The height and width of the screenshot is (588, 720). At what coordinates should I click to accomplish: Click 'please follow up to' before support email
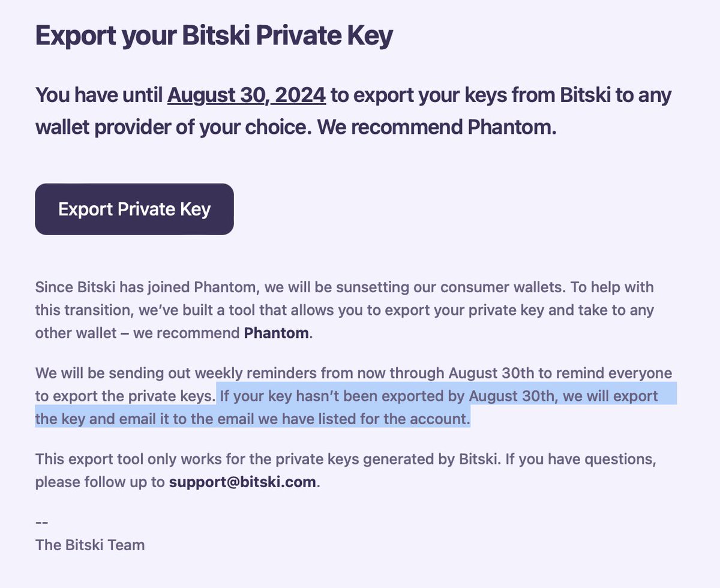[x=100, y=482]
